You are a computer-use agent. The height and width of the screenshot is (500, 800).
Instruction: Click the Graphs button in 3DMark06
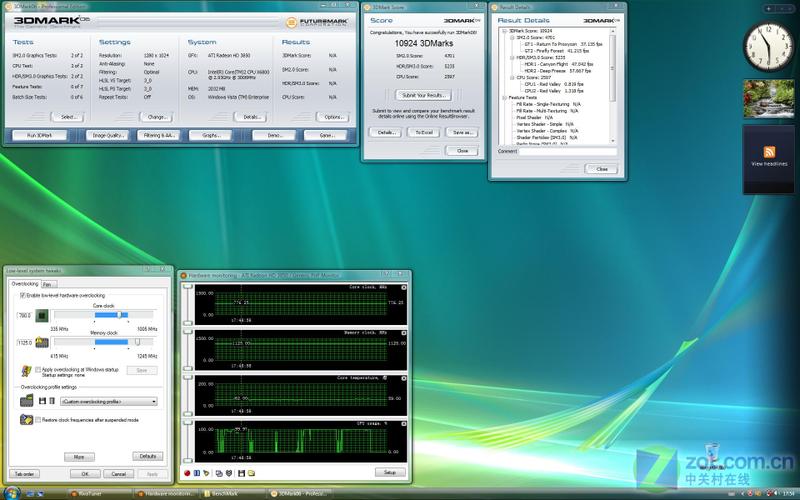pyautogui.click(x=210, y=135)
